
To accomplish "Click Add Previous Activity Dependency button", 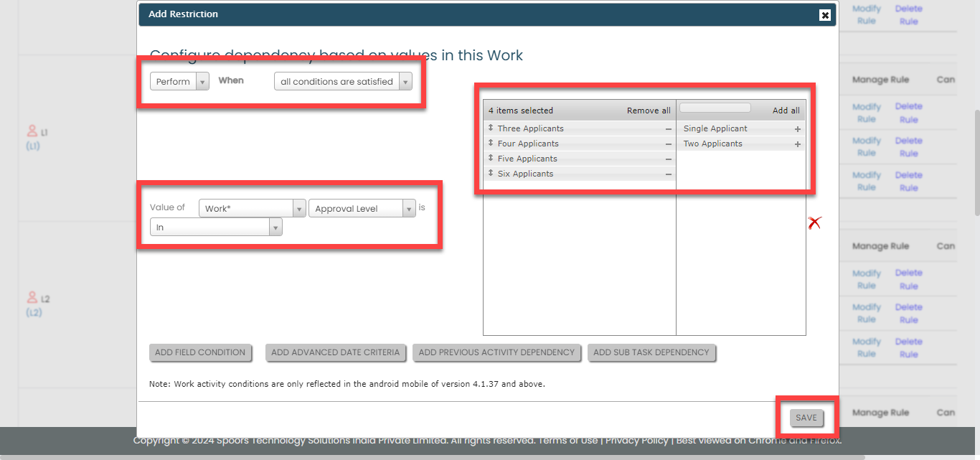I will click(496, 352).
